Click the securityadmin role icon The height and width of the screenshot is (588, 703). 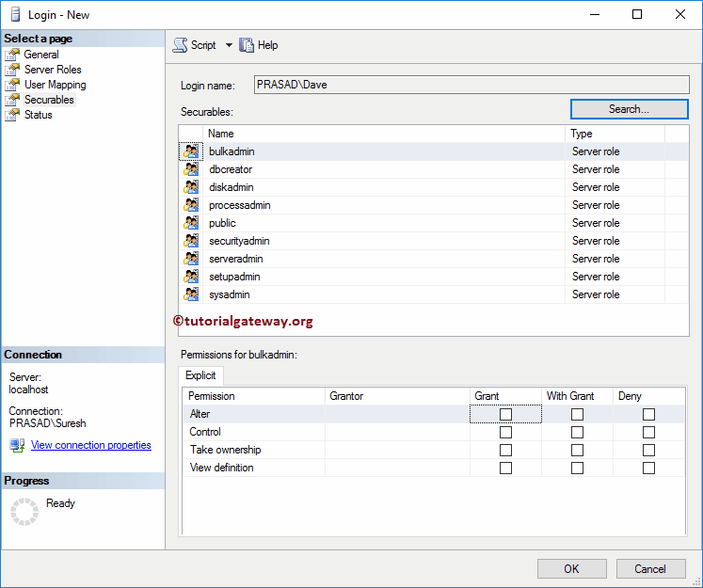click(x=191, y=241)
